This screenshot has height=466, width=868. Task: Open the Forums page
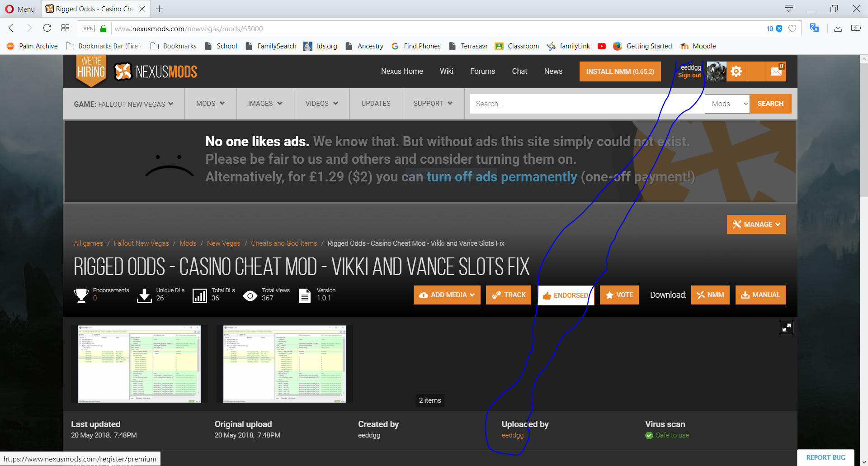click(482, 71)
